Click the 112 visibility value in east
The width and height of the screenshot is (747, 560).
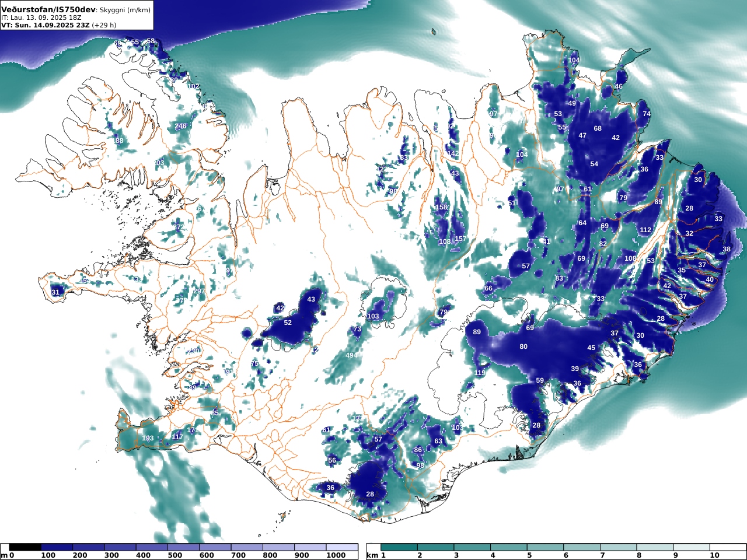click(x=645, y=230)
